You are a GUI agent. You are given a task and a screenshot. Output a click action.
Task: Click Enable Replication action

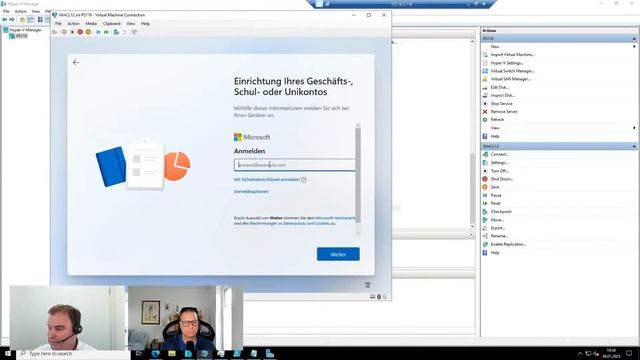pyautogui.click(x=508, y=244)
